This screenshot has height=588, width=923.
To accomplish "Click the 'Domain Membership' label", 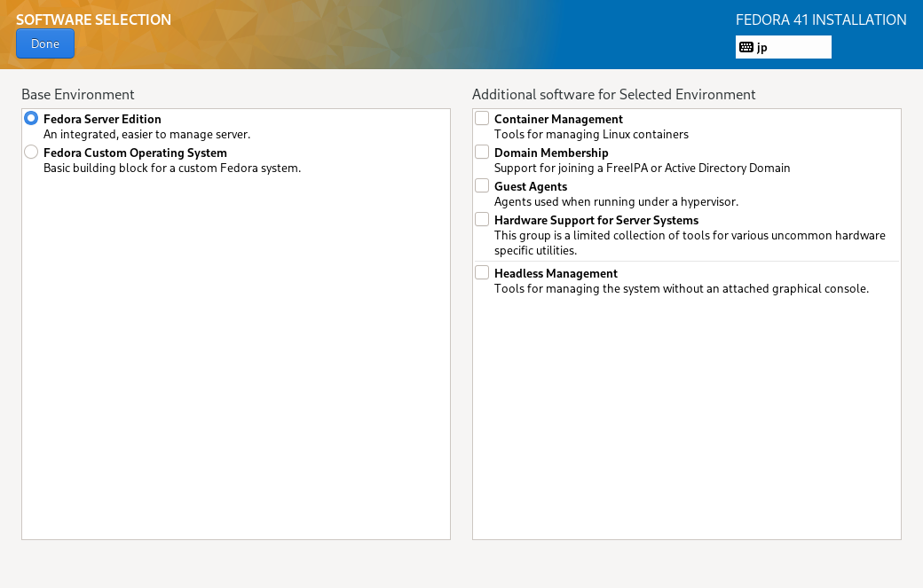I will (551, 153).
